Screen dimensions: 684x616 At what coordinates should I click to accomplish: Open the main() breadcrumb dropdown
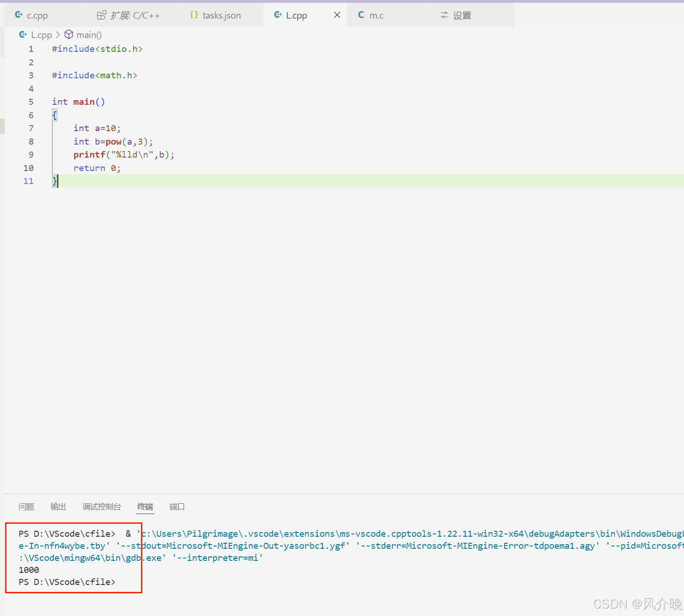89,34
